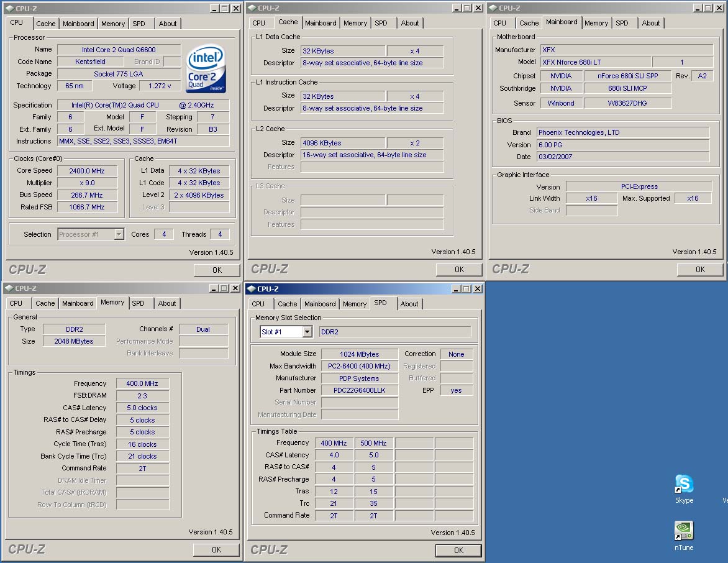
Task: Click CPU-Z title icon in Memory window
Action: point(9,288)
